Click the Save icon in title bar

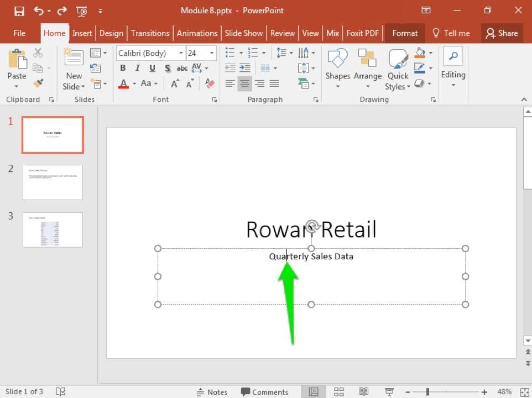[19, 11]
